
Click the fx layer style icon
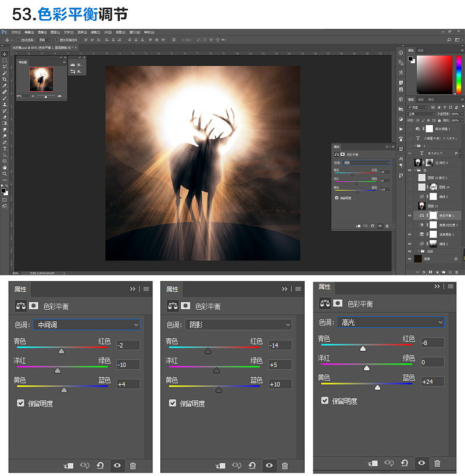tap(424, 273)
